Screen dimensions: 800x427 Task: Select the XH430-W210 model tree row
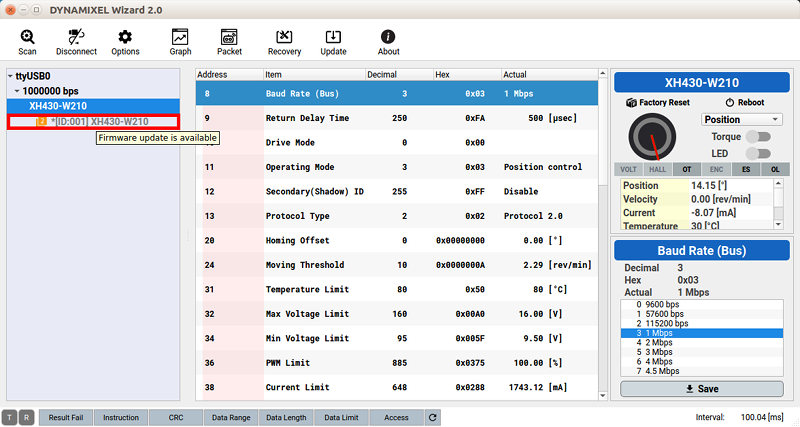point(93,106)
